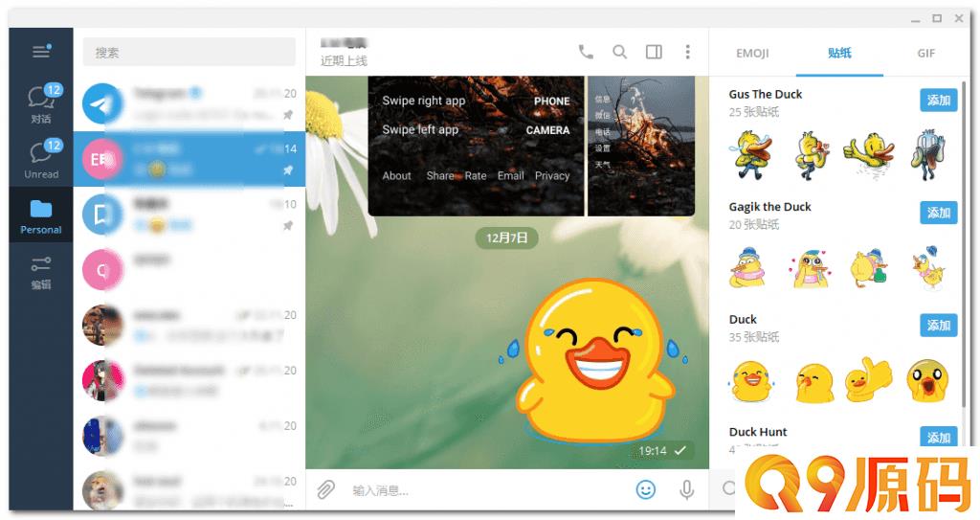Open the pink Q avatar chat
Screen dimensions: 980x520
click(189, 270)
